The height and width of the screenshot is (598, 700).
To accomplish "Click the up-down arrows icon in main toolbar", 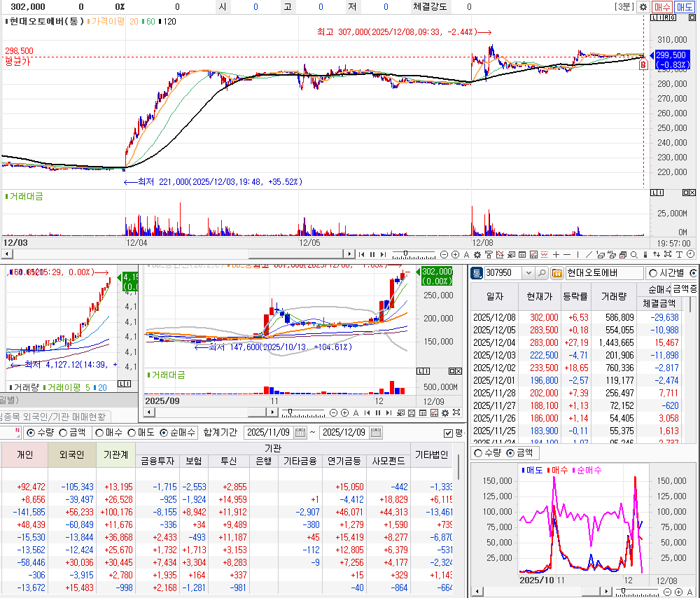I will point(657,255).
